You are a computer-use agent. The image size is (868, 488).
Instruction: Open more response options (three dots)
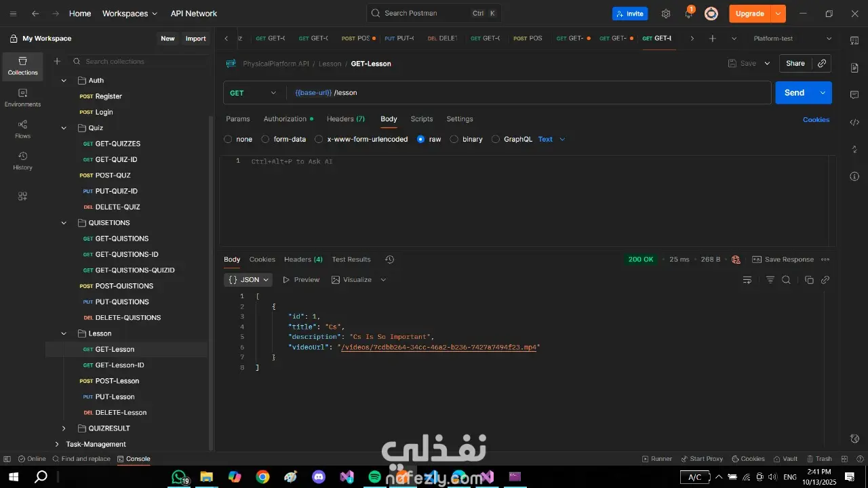coord(825,260)
